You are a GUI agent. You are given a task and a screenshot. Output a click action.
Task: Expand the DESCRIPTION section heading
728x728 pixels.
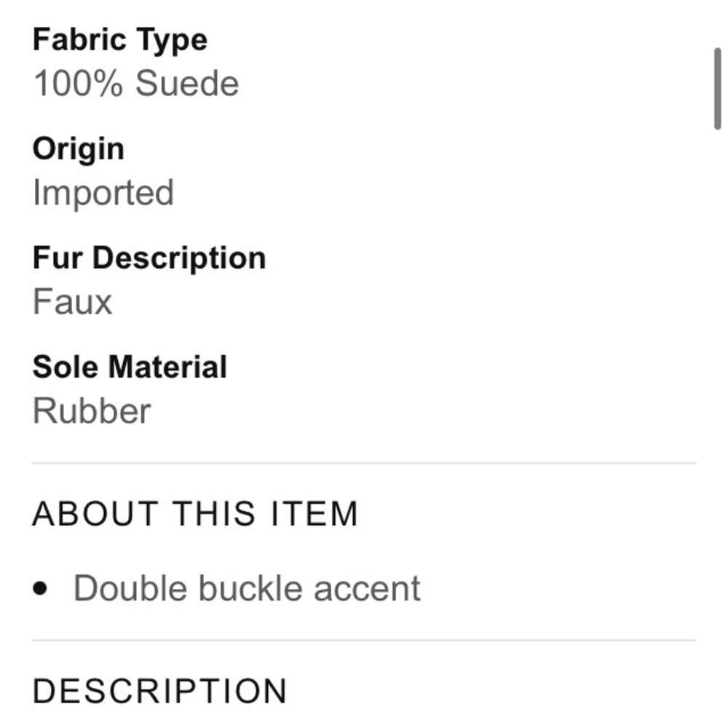coord(160,691)
